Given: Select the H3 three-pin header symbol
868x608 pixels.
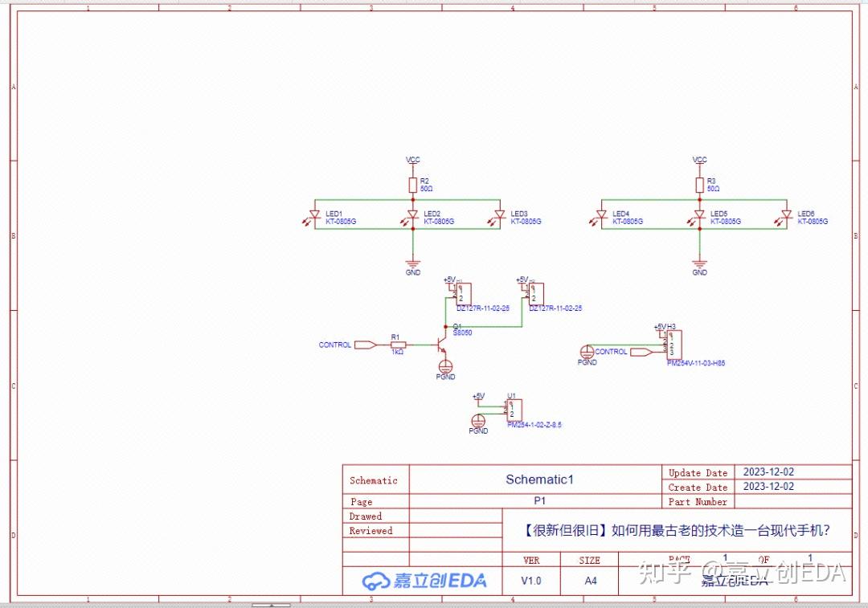Looking at the screenshot, I should [674, 345].
